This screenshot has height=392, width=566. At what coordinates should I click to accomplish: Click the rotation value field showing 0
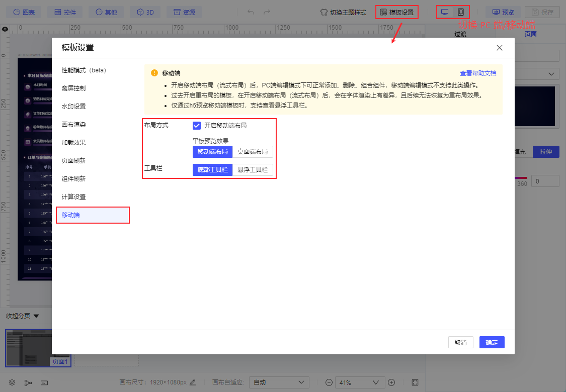click(546, 181)
